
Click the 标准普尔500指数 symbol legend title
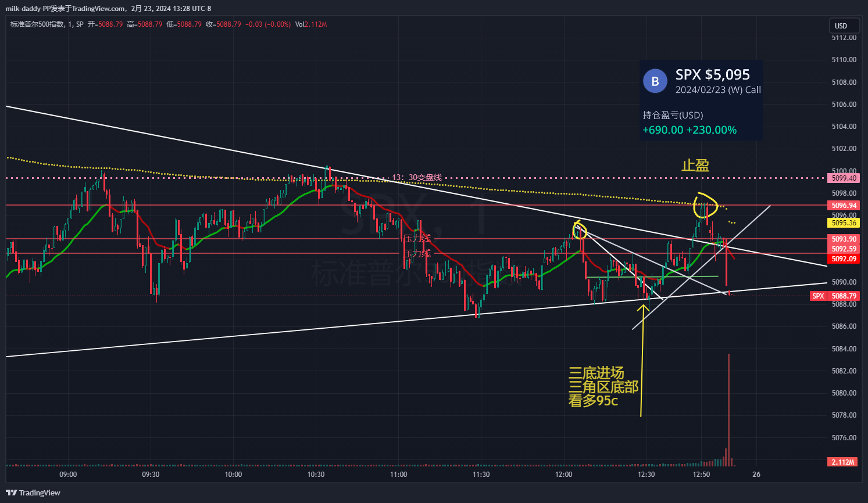coord(37,24)
